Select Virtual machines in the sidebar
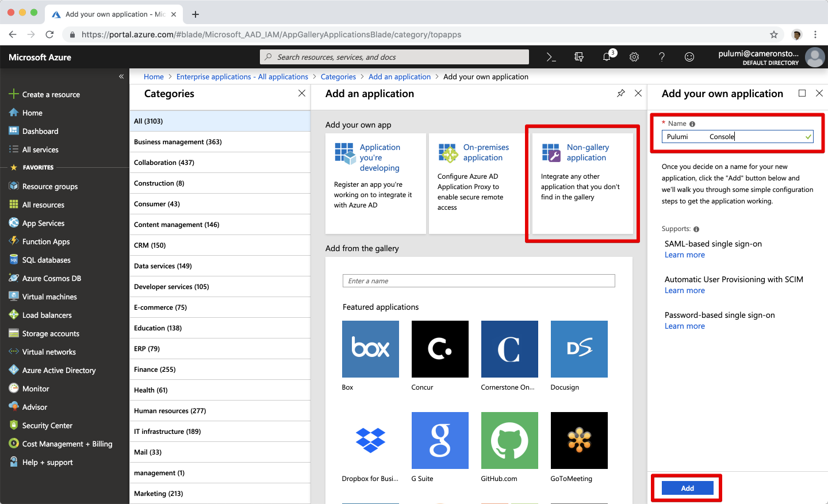The image size is (828, 504). click(x=49, y=297)
